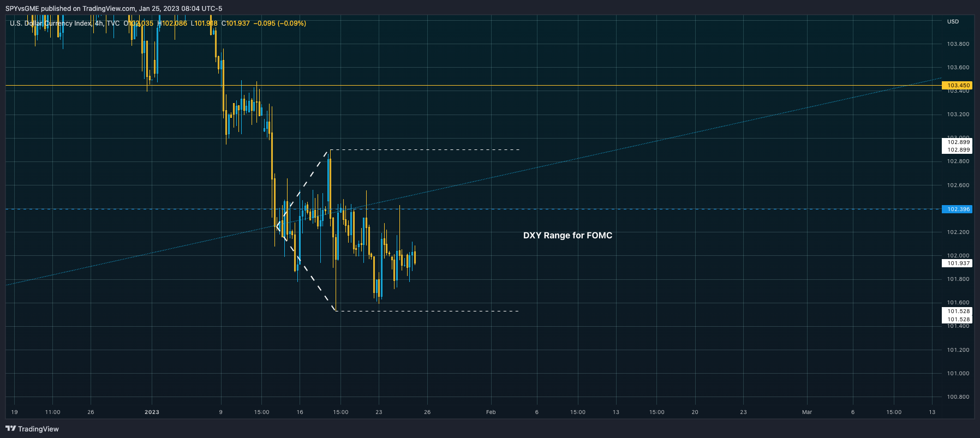Image resolution: width=980 pixels, height=438 pixels.
Task: Click the TradingView logo at bottom left
Action: (32, 429)
